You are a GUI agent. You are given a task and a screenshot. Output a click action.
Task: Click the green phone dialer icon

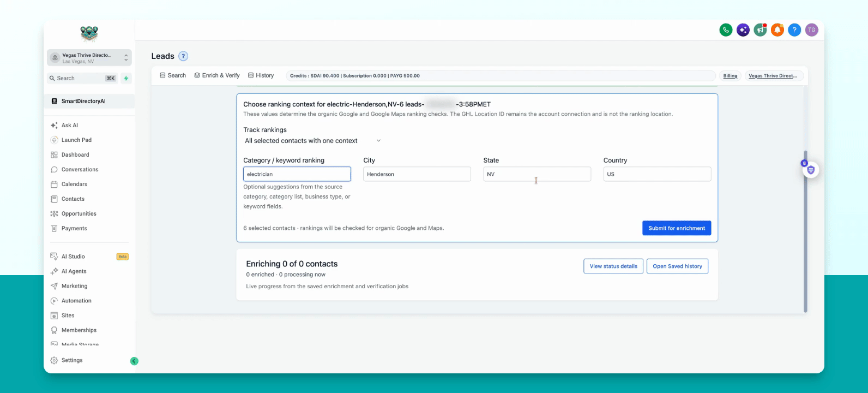tap(726, 30)
